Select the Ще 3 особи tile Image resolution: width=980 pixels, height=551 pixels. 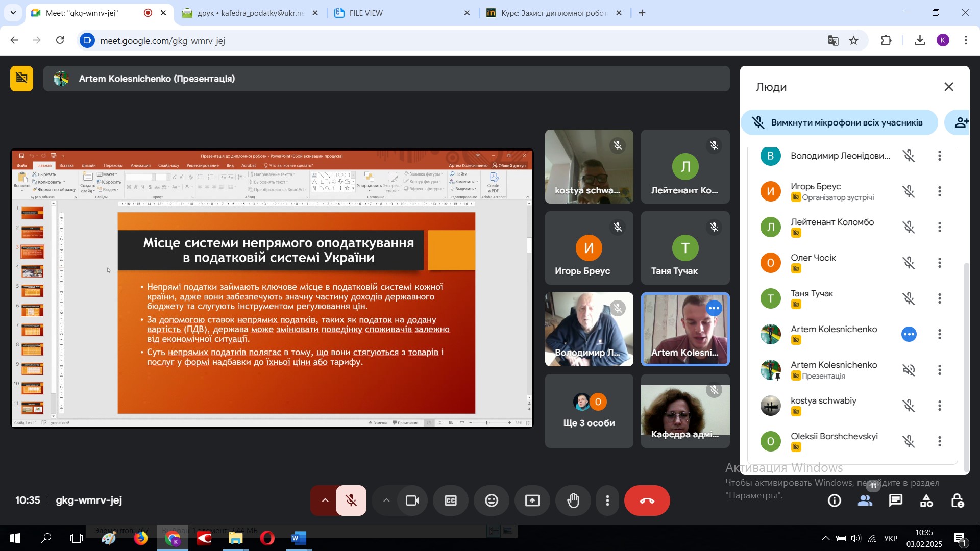[x=589, y=411]
